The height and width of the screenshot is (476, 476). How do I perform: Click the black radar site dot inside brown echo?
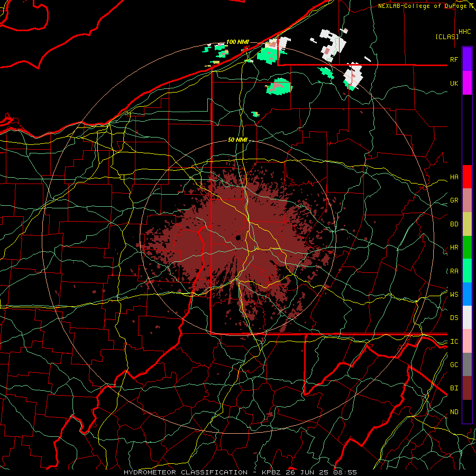coord(239,237)
